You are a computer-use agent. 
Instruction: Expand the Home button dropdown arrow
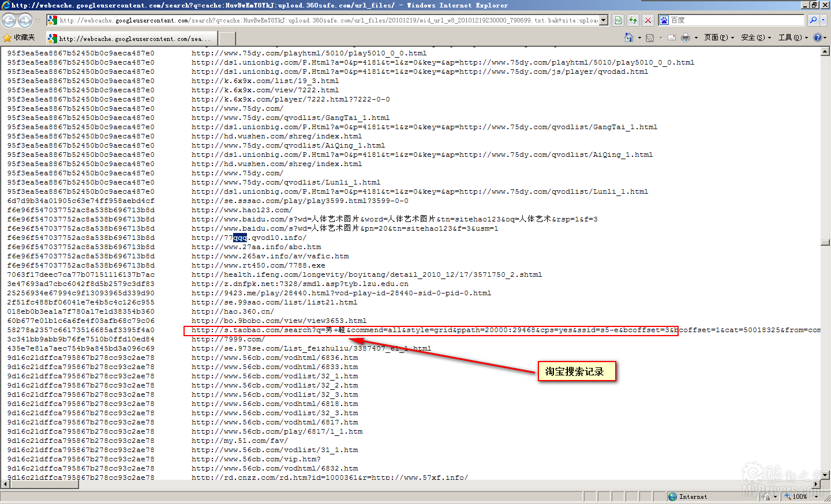(x=639, y=38)
